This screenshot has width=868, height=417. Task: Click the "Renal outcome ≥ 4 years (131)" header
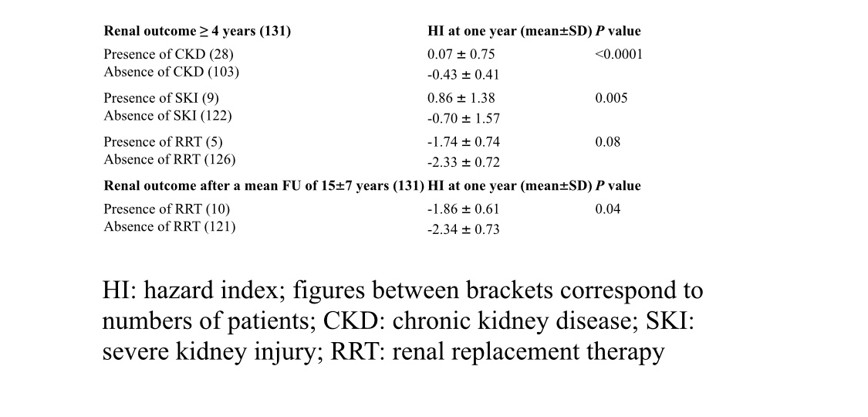197,32
